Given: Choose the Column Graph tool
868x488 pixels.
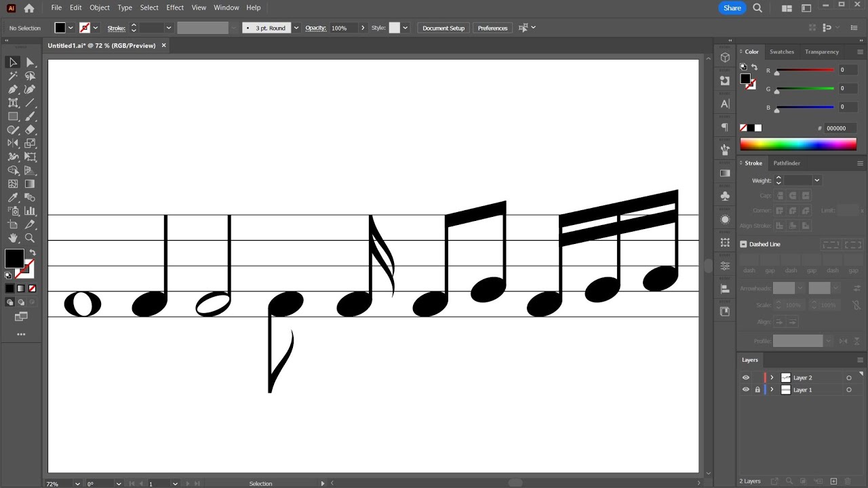Looking at the screenshot, I should 30,211.
